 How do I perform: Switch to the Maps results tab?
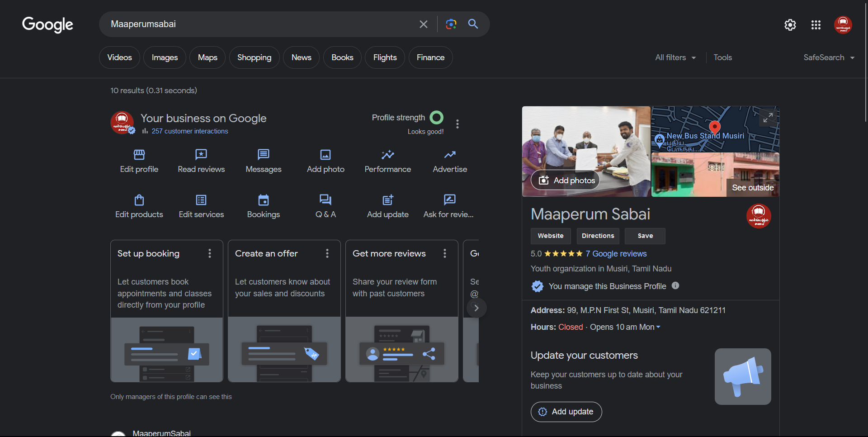pos(207,57)
